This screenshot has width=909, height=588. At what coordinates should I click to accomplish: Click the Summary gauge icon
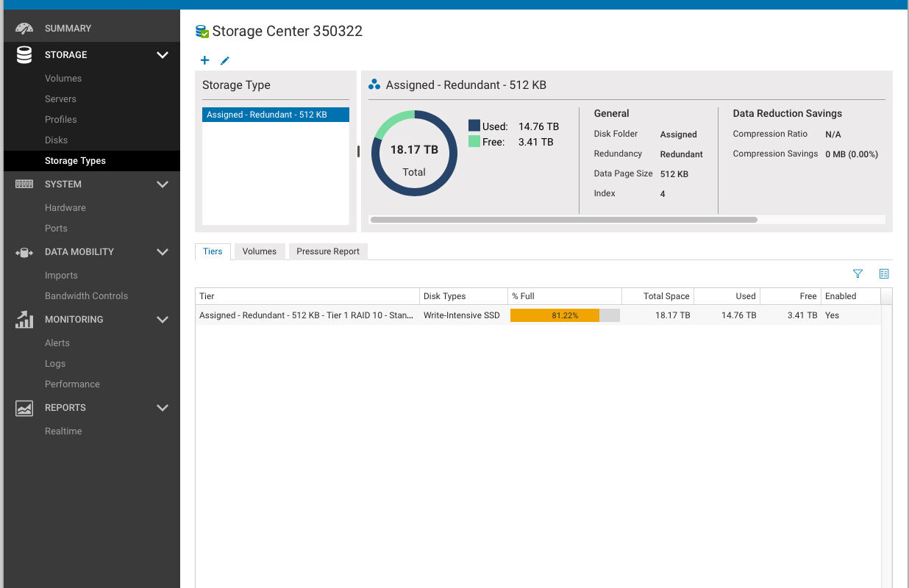(24, 29)
